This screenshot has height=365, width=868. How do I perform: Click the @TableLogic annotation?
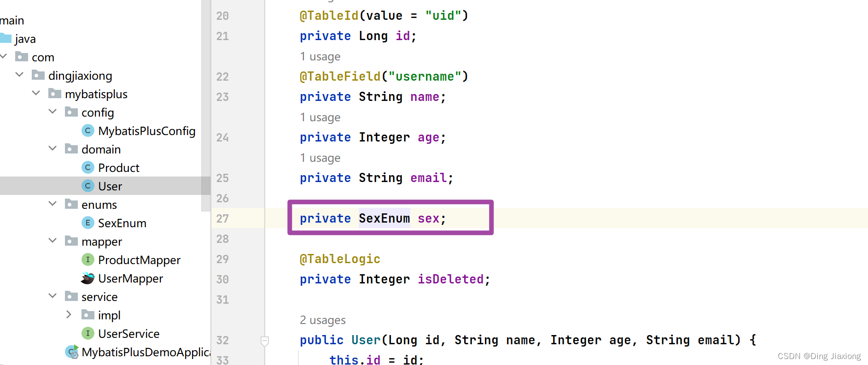[340, 259]
